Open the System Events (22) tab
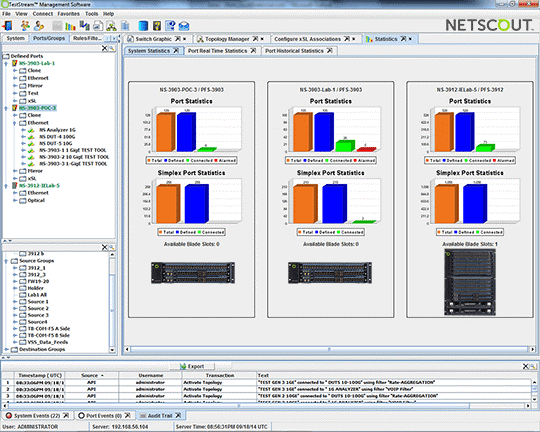The image size is (540, 432). pyautogui.click(x=37, y=416)
